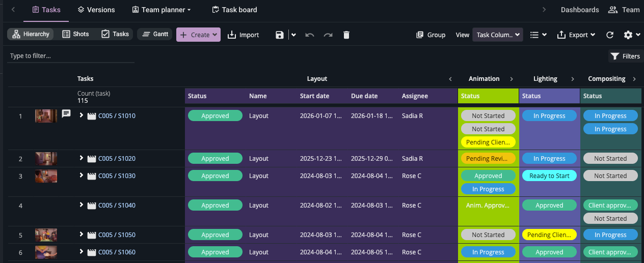This screenshot has width=644, height=263.
Task: Click the save disk icon
Action: click(x=279, y=35)
